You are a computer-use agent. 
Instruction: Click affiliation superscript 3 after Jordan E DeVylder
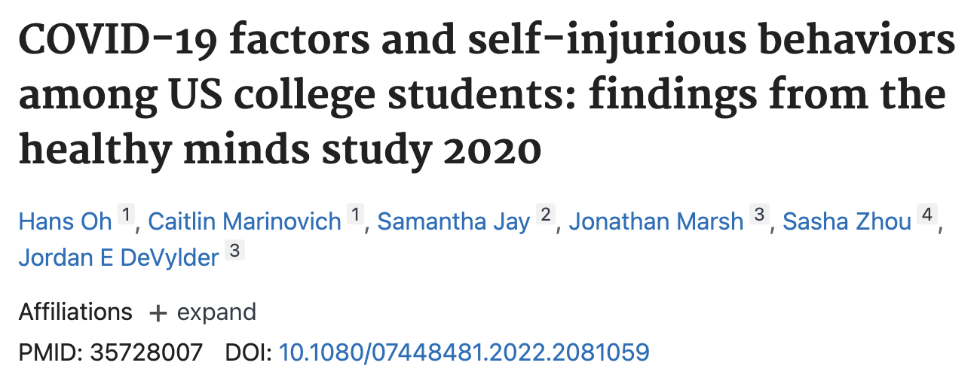point(235,251)
